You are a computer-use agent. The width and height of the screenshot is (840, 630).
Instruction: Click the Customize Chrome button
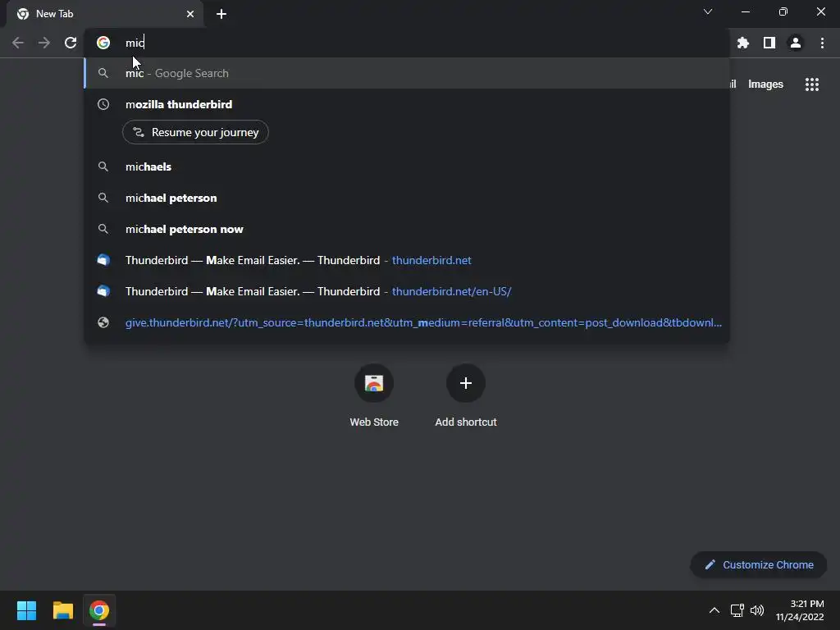pos(759,564)
